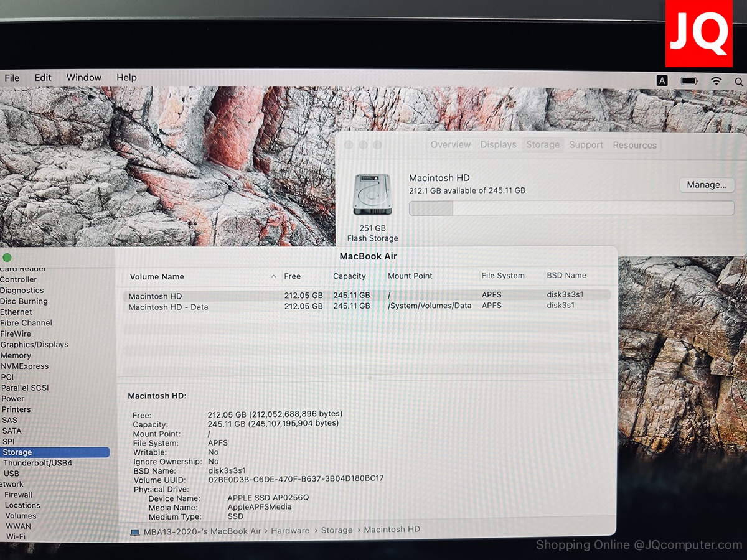Click the computer icon in the path bar

[x=135, y=531]
